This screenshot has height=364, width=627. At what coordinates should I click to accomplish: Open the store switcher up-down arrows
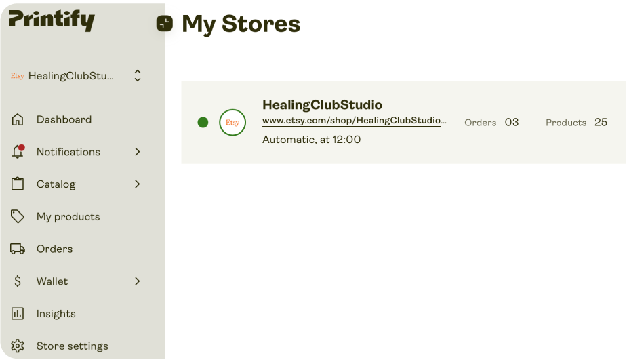(x=138, y=76)
